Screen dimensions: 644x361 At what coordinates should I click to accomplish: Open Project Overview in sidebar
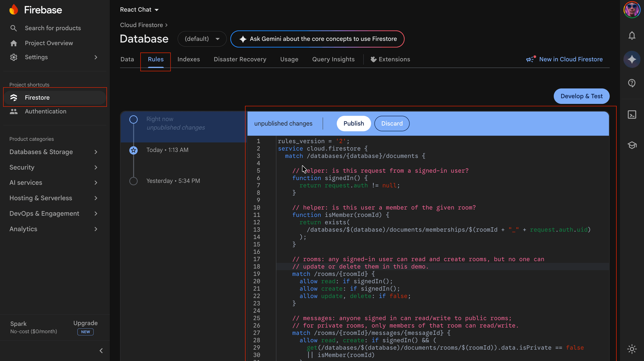(x=49, y=43)
